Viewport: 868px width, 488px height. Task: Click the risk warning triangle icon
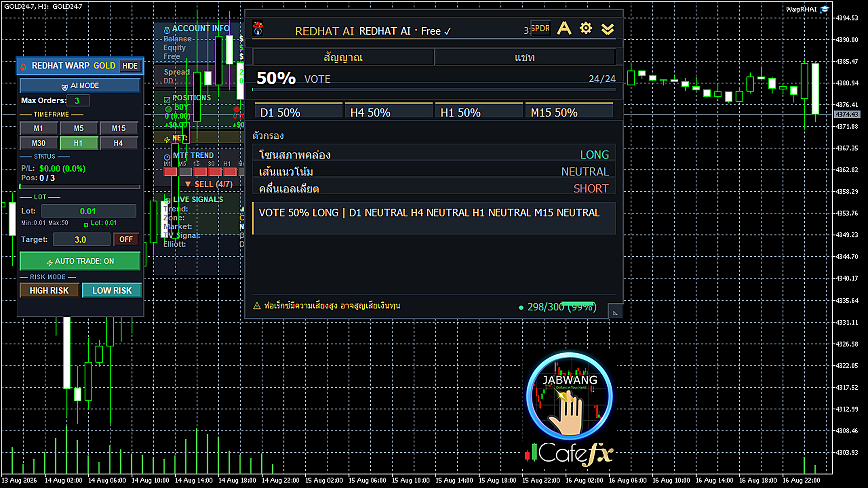(x=257, y=306)
